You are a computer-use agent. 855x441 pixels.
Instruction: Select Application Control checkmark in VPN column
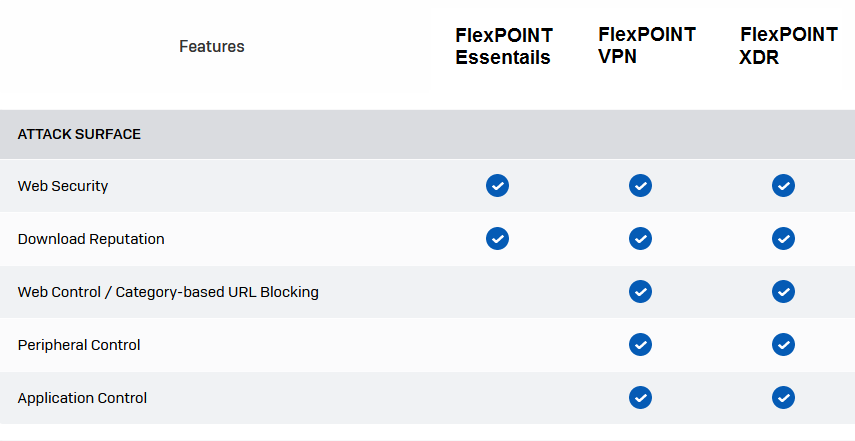point(640,398)
